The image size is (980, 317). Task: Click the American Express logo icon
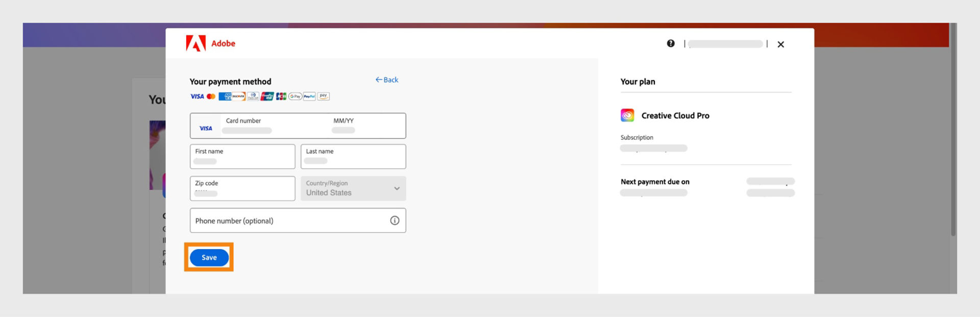click(226, 96)
